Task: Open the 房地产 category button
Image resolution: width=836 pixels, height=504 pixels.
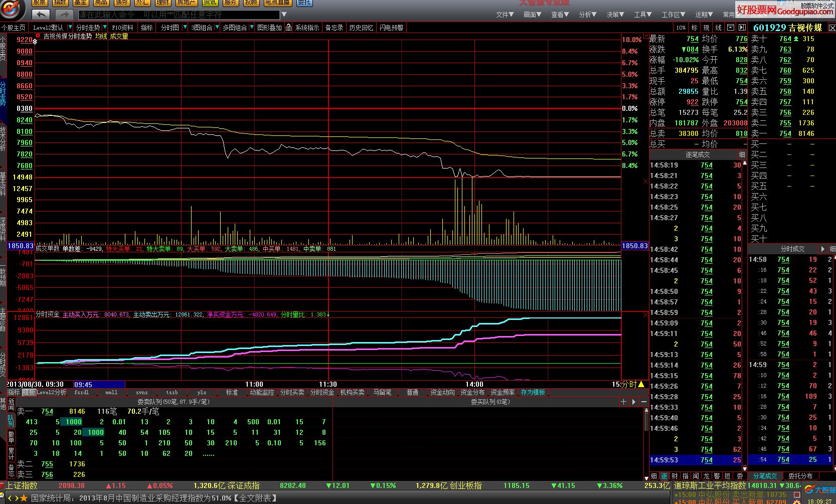Action: point(186,3)
